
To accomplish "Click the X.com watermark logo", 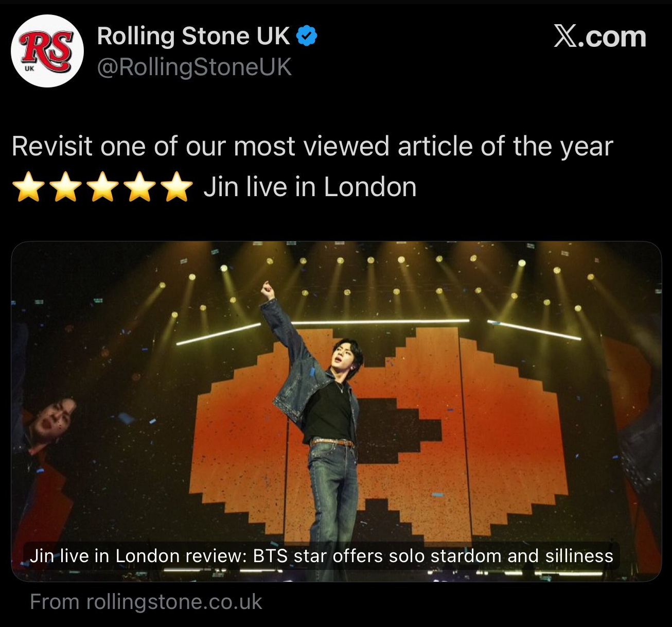I will point(600,37).
